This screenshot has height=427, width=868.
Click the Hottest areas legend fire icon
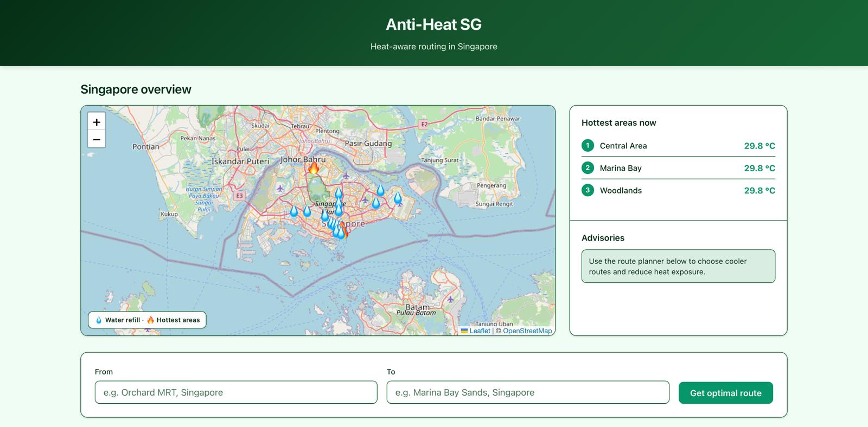click(150, 320)
